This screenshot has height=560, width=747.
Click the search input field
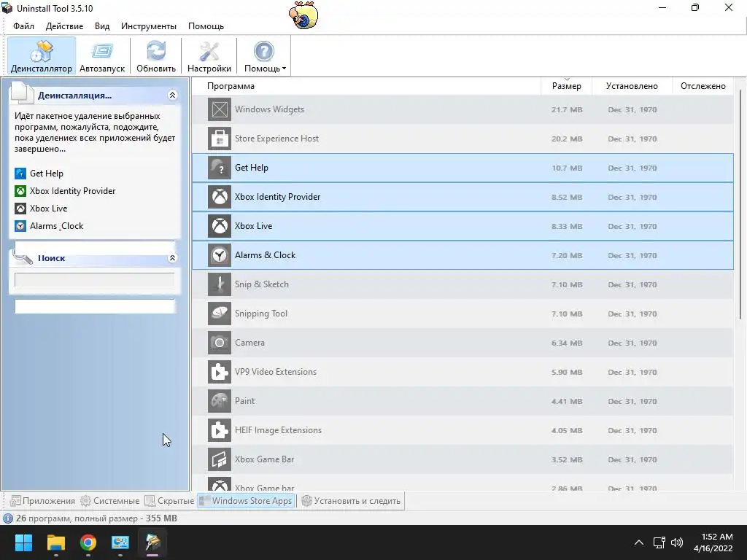94,280
